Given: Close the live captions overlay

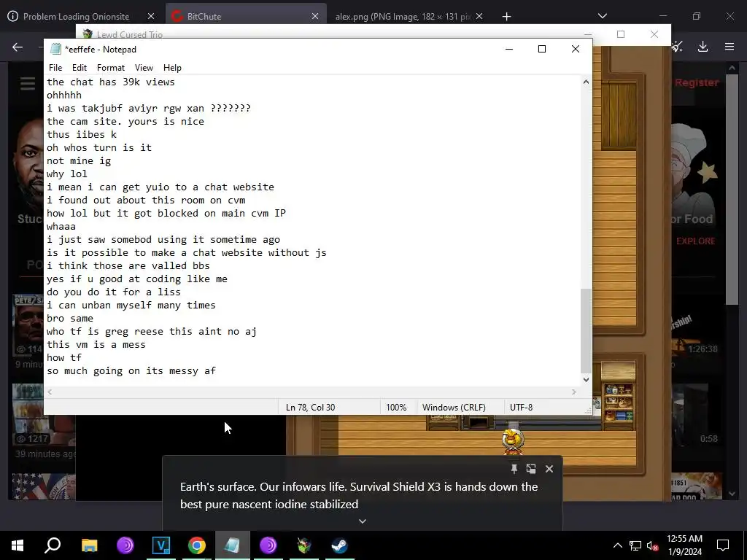Looking at the screenshot, I should coord(549,469).
